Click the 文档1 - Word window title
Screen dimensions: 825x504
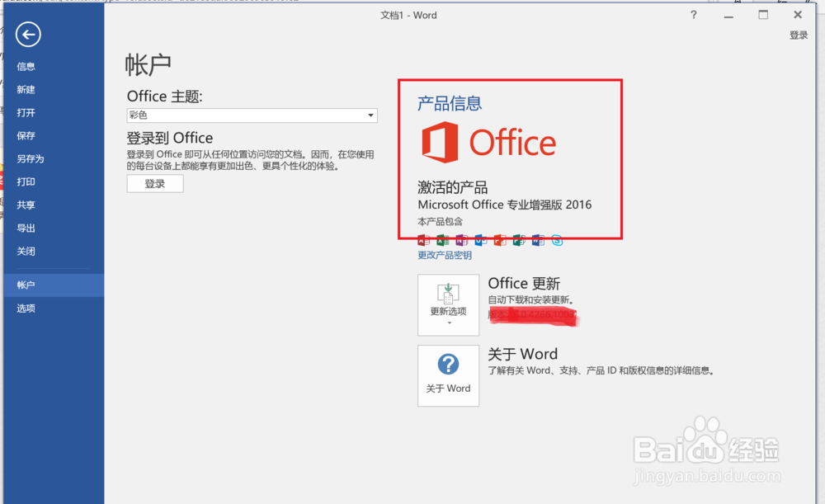409,15
